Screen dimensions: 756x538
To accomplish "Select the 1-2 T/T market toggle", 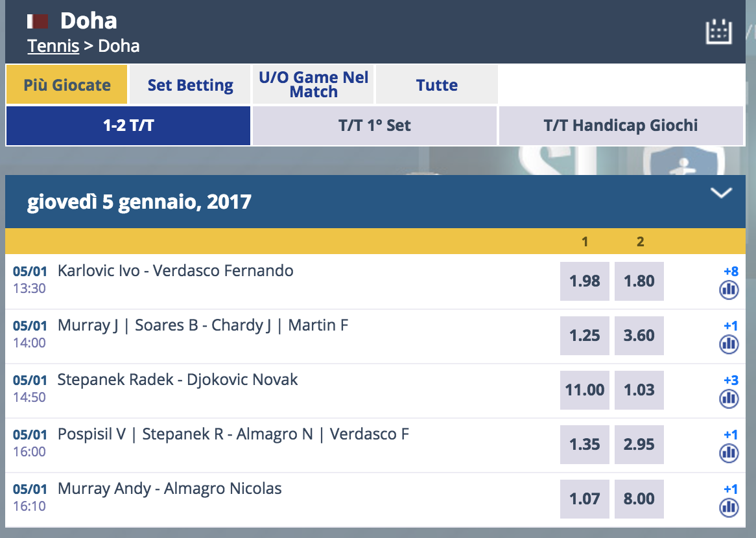I will click(128, 126).
